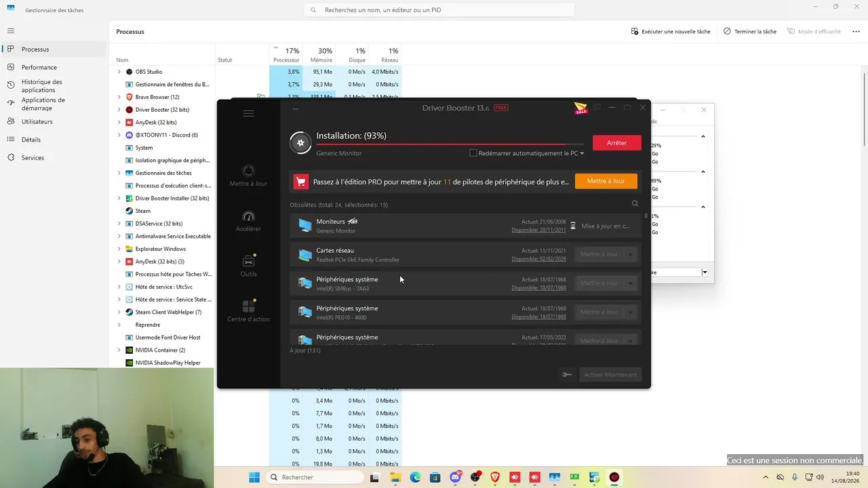Screen dimensions: 868x488
Task: Search the obsolete drivers list
Action: pos(635,203)
